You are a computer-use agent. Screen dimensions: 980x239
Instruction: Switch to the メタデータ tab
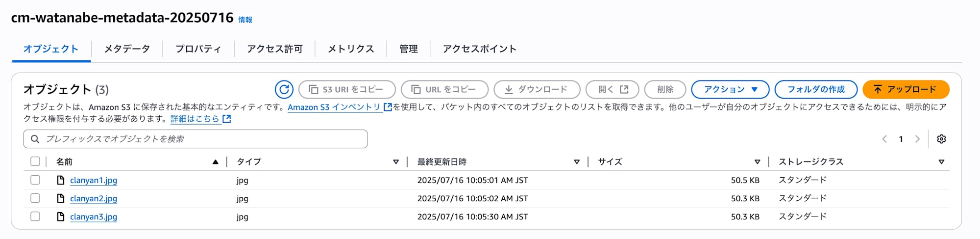pyautogui.click(x=127, y=49)
